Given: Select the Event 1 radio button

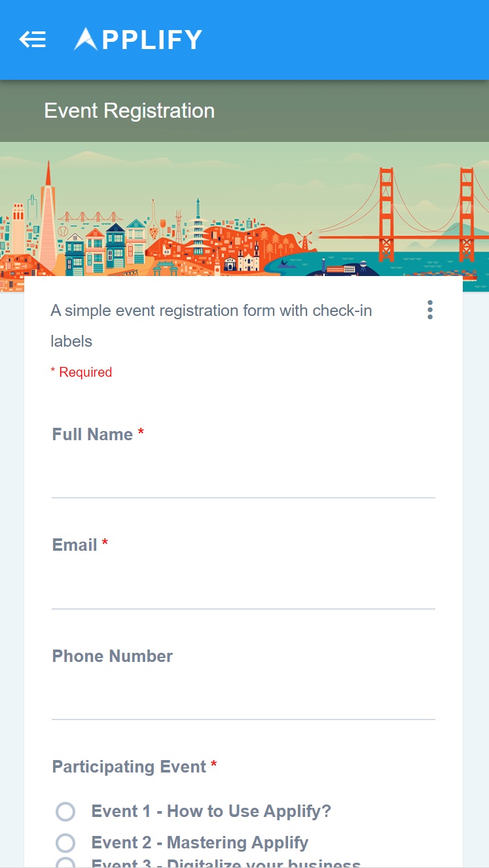Looking at the screenshot, I should [65, 812].
